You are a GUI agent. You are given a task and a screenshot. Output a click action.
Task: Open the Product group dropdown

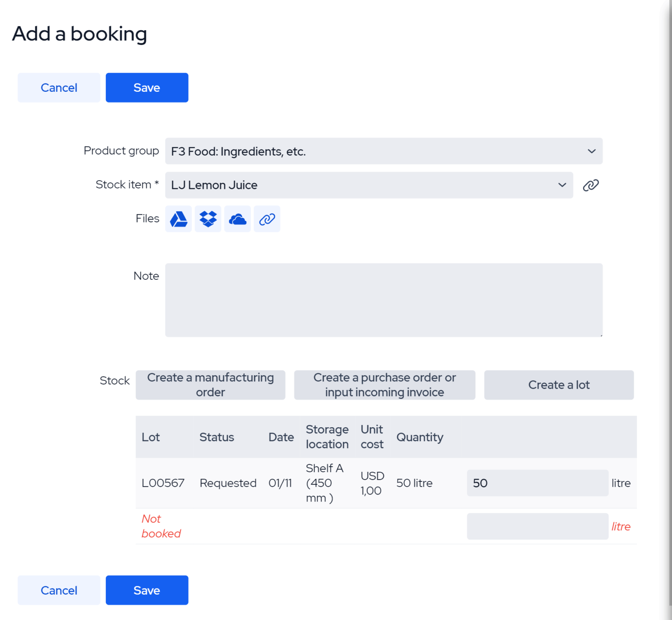pyautogui.click(x=384, y=151)
